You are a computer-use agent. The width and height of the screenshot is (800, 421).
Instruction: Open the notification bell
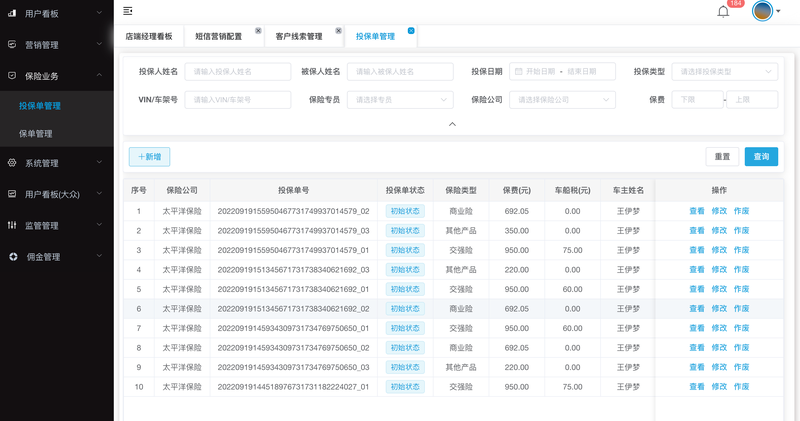point(723,12)
